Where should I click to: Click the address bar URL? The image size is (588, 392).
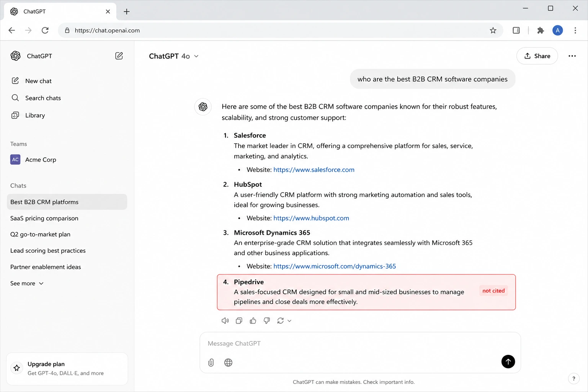point(107,31)
